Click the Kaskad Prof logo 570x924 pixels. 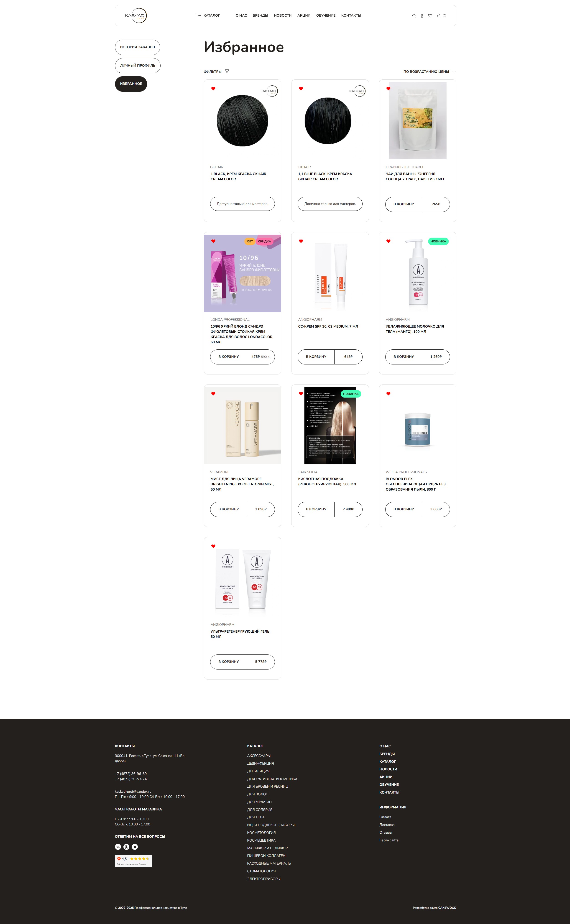(x=136, y=16)
